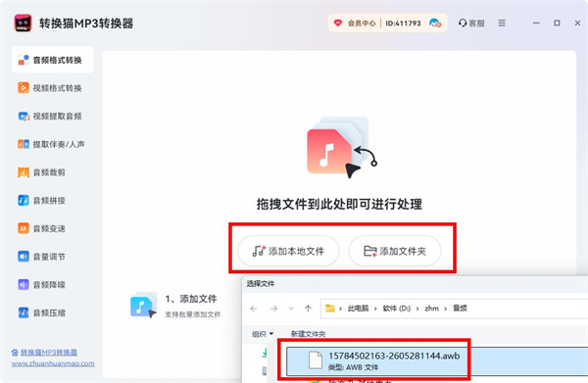Close the 转换猫MP3转换器 window

[577, 24]
